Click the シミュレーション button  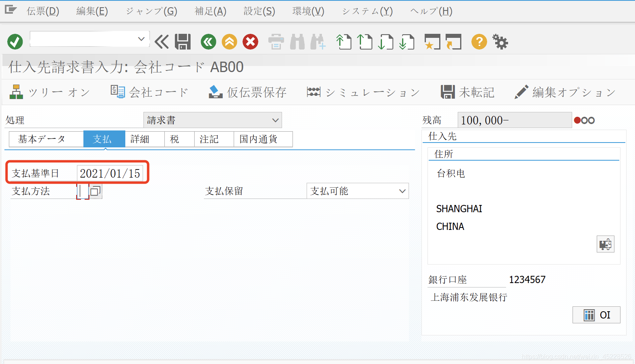pos(363,92)
